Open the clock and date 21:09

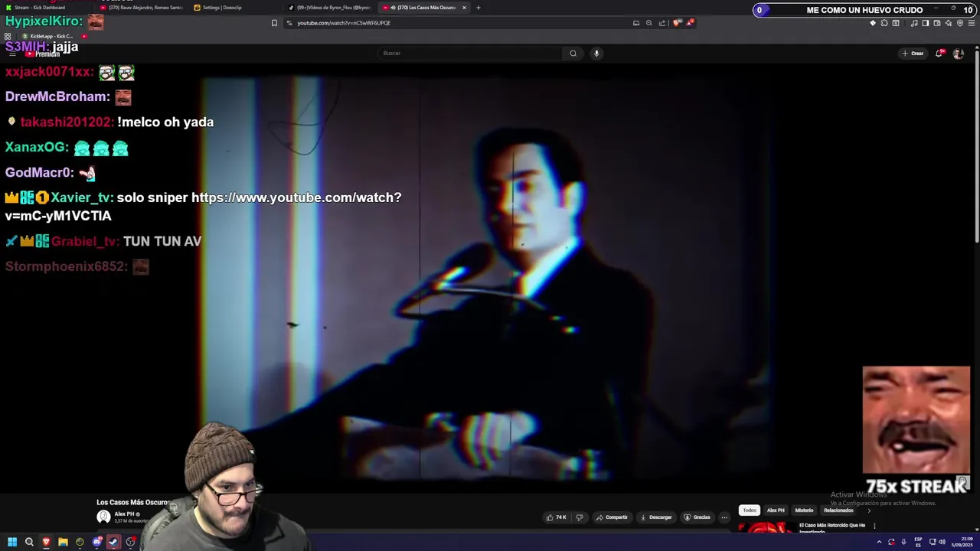962,542
